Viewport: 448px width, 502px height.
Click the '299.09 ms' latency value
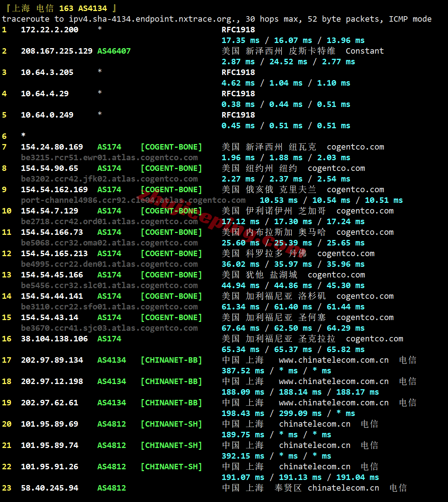[x=300, y=413]
